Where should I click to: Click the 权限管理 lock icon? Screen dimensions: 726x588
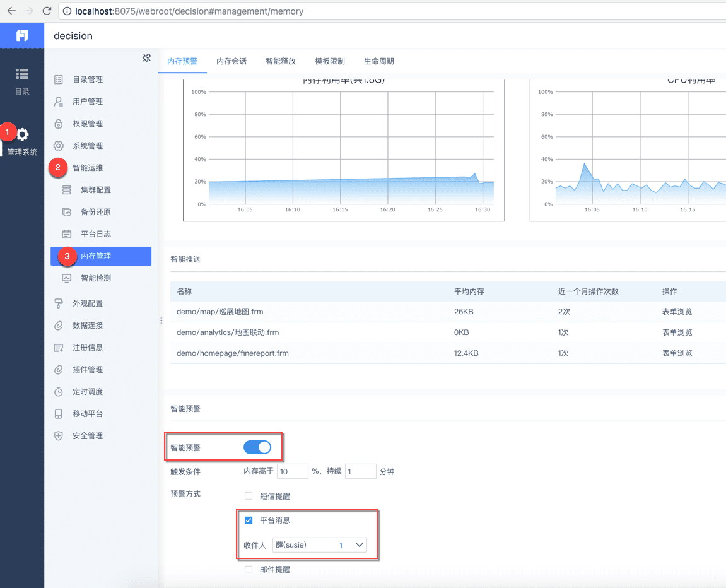59,124
